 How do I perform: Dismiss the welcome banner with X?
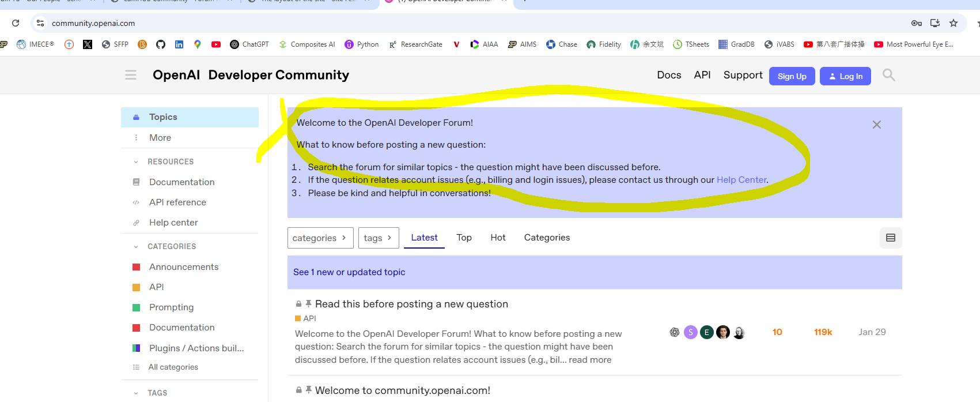877,125
